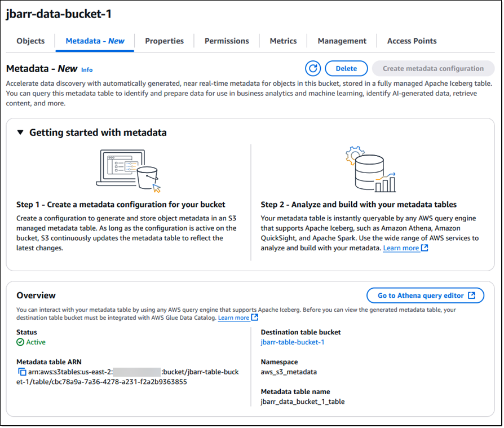Click the green Active status checkmark icon
Screen dimensions: 504x428
(x=20, y=342)
